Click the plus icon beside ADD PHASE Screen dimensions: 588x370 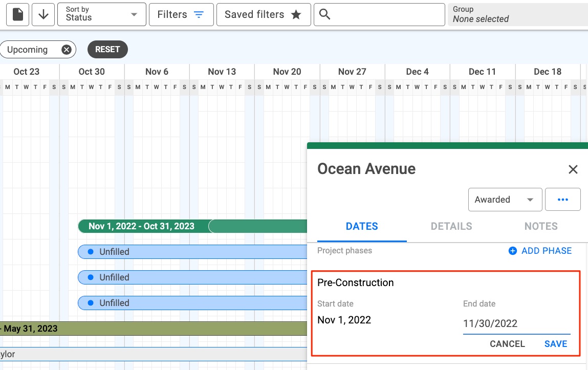click(513, 251)
